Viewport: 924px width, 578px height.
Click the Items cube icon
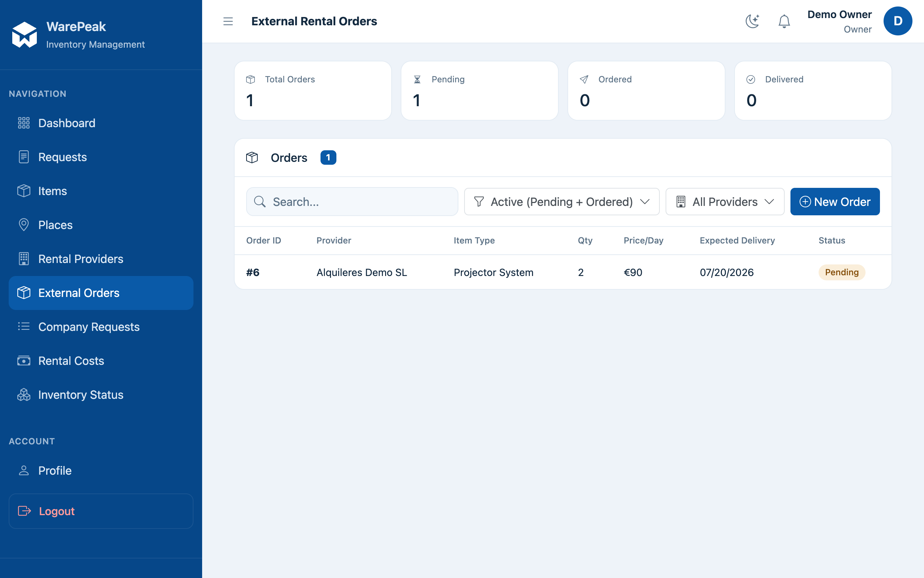(x=24, y=191)
